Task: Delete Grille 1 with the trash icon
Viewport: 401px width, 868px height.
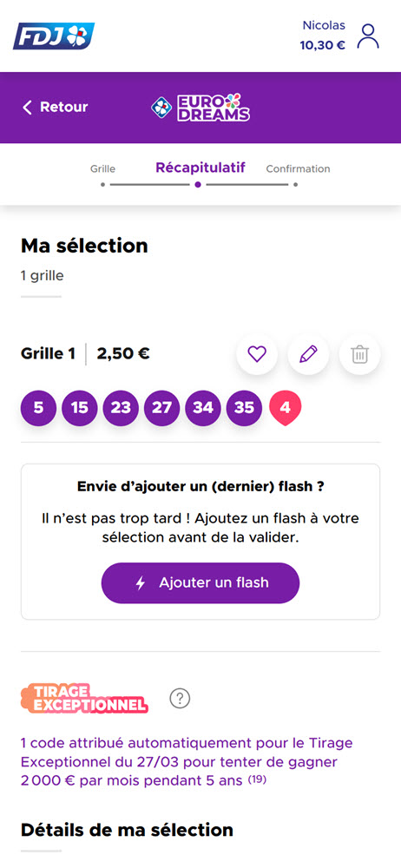Action: click(x=359, y=354)
